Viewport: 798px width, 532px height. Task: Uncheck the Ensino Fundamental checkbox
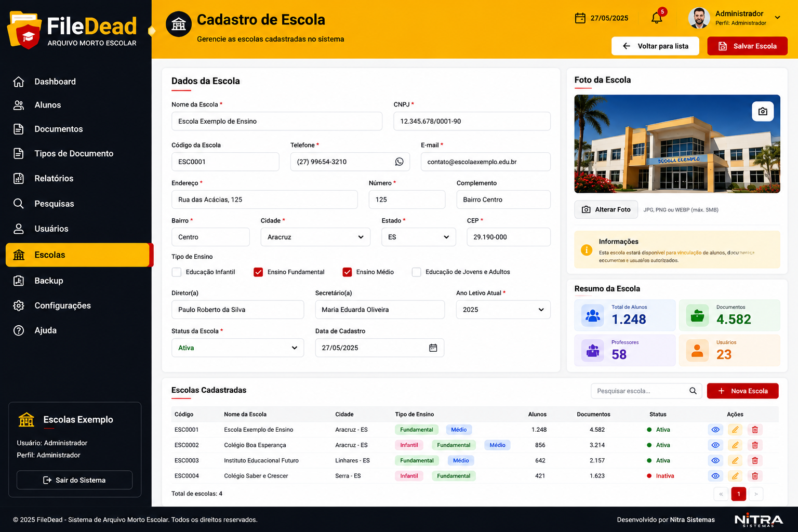pos(258,272)
